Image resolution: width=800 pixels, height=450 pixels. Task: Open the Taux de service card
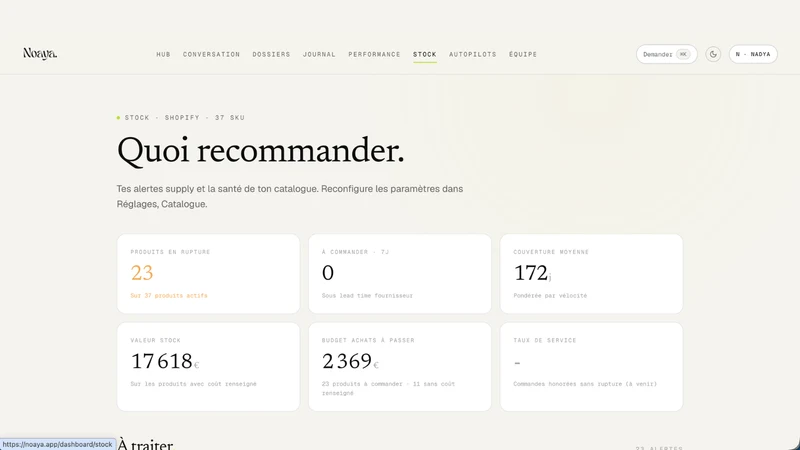[591, 367]
